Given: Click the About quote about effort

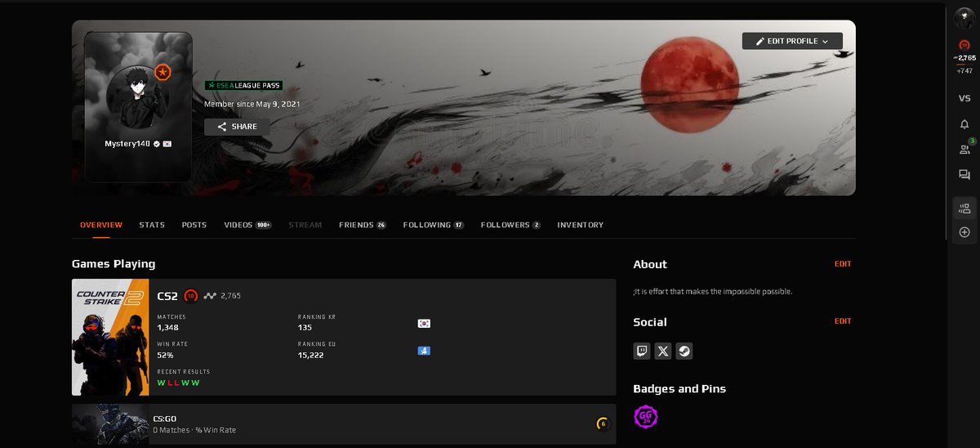Looking at the screenshot, I should coord(713,291).
